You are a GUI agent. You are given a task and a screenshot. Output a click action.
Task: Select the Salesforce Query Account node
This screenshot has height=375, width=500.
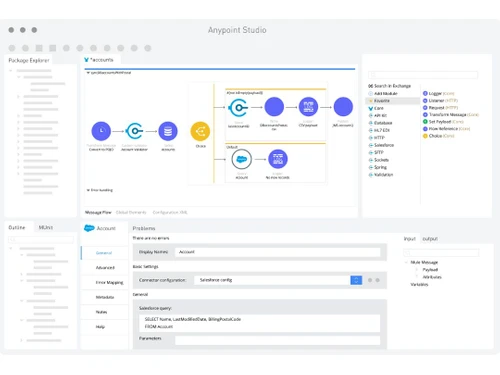click(x=241, y=159)
